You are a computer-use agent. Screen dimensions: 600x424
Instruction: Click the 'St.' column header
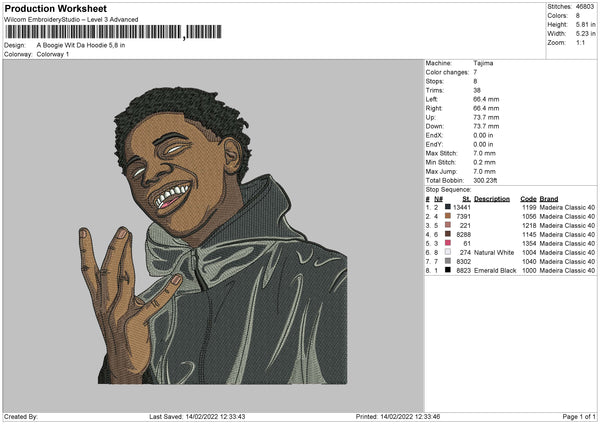click(466, 199)
